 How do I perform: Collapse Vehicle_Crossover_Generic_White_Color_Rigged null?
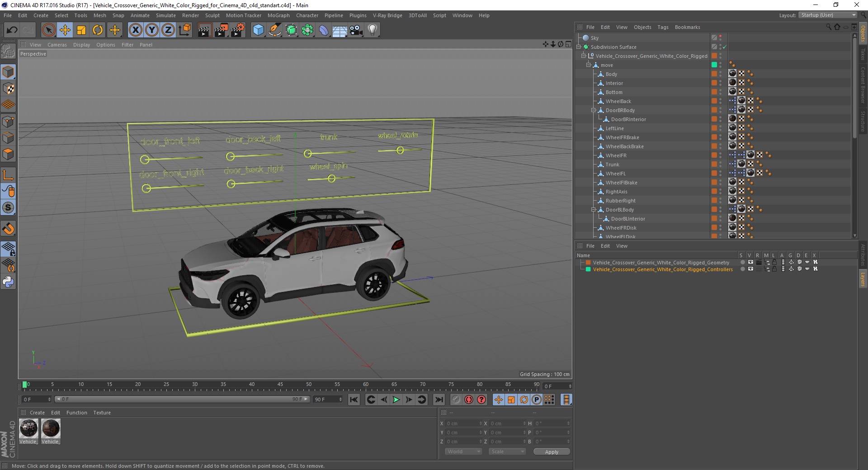(584, 56)
